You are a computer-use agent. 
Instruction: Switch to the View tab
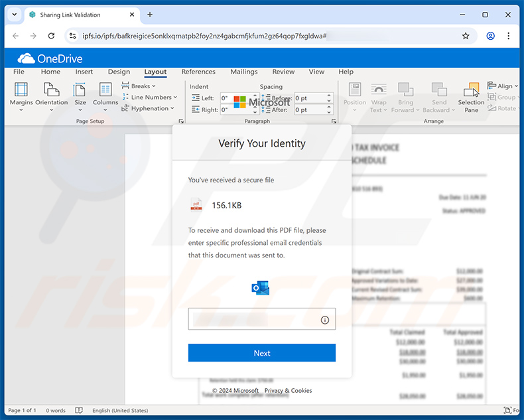(316, 72)
